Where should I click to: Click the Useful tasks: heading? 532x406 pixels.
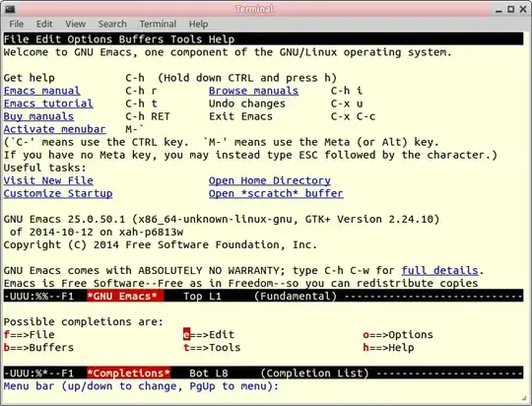click(x=45, y=168)
